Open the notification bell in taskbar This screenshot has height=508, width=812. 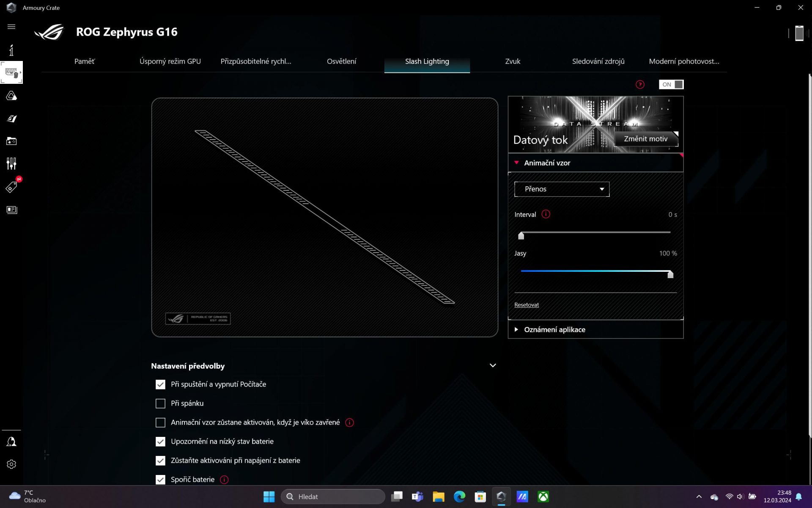click(798, 497)
